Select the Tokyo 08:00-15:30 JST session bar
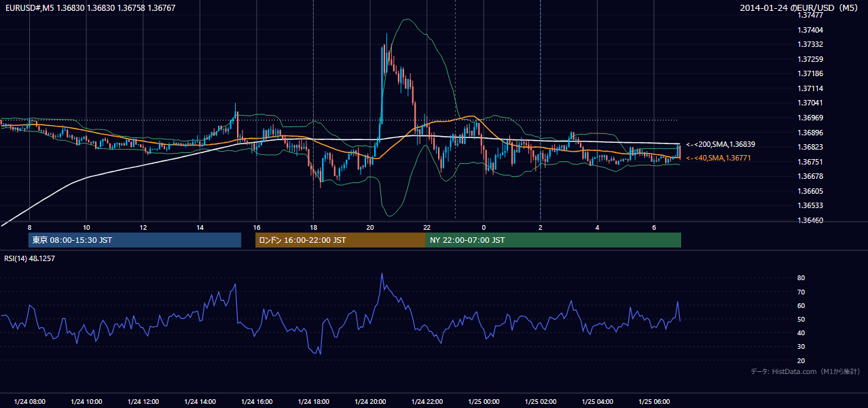Image resolution: width=868 pixels, height=408 pixels. tap(134, 240)
